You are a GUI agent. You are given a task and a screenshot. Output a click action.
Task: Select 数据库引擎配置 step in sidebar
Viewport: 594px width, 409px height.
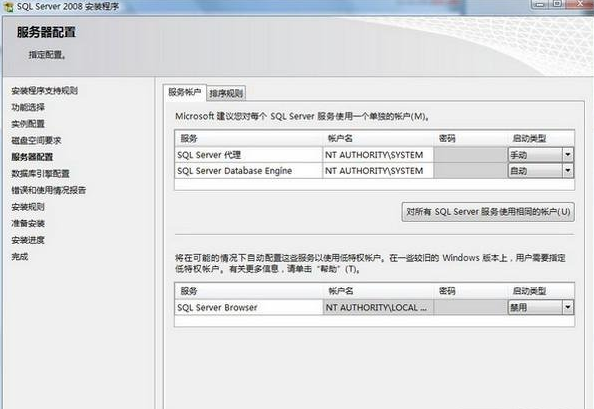(x=41, y=173)
